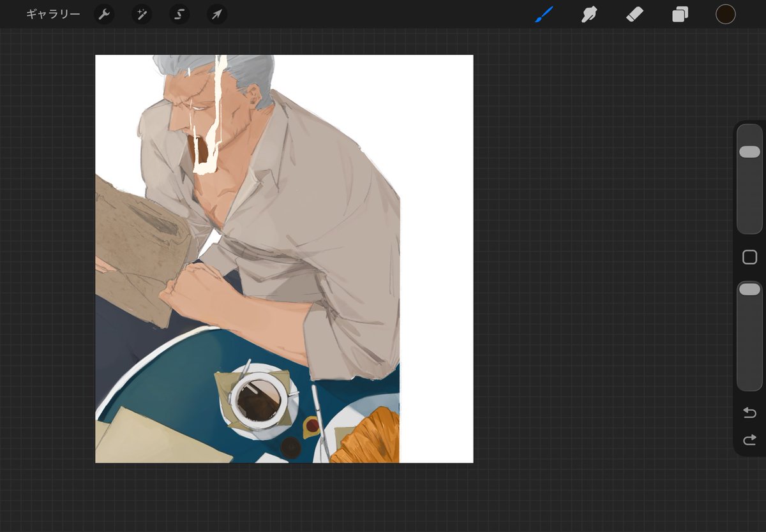766x532 pixels.
Task: Redo the last undone stroke
Action: (749, 440)
